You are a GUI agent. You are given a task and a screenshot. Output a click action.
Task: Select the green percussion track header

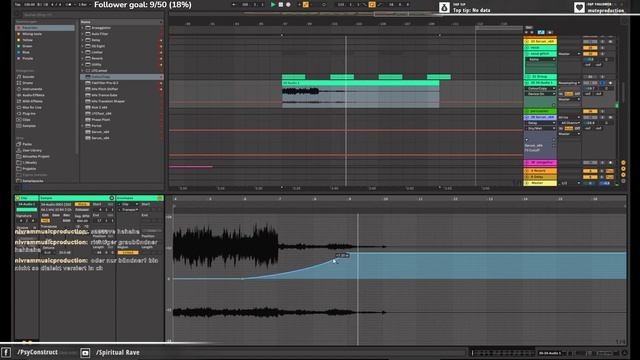pos(540,111)
